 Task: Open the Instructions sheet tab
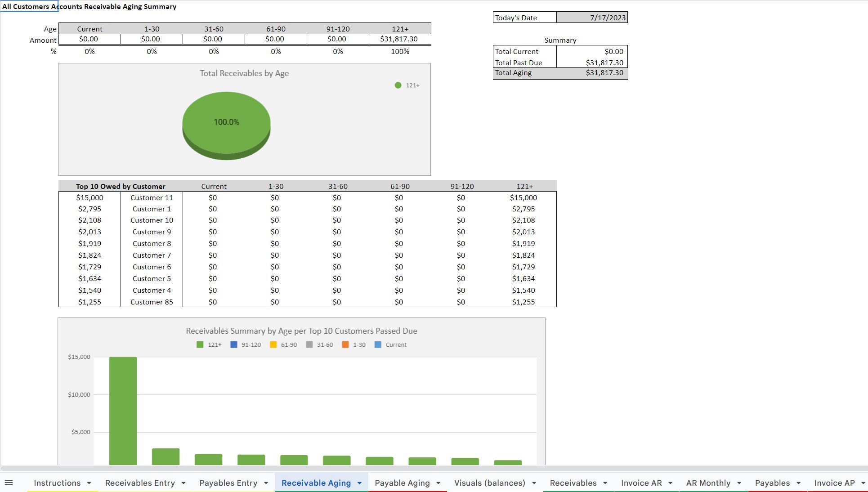pyautogui.click(x=57, y=483)
